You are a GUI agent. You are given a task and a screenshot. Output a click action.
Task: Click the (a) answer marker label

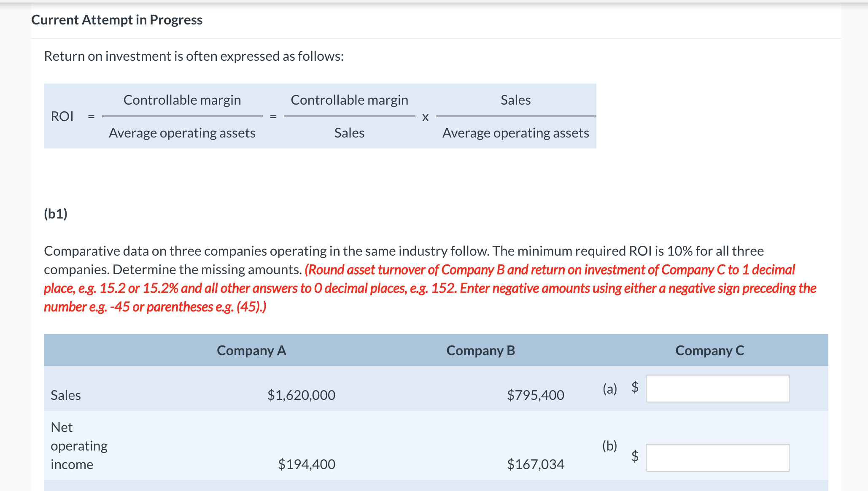click(610, 389)
